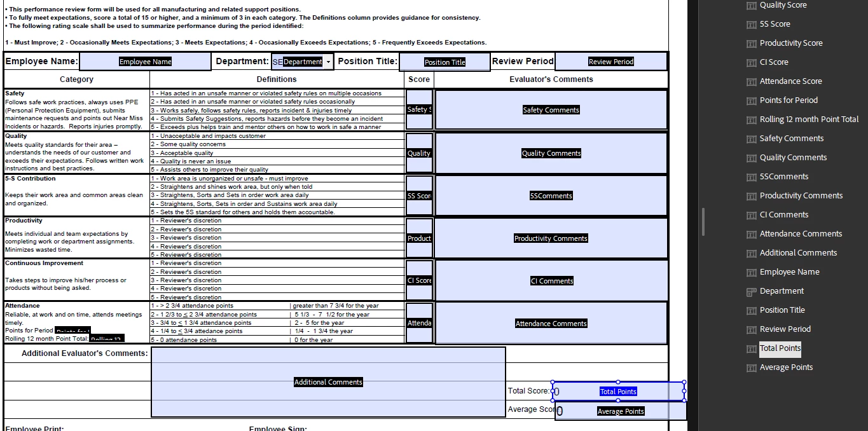Select Review Period in the fields list

pyautogui.click(x=785, y=329)
